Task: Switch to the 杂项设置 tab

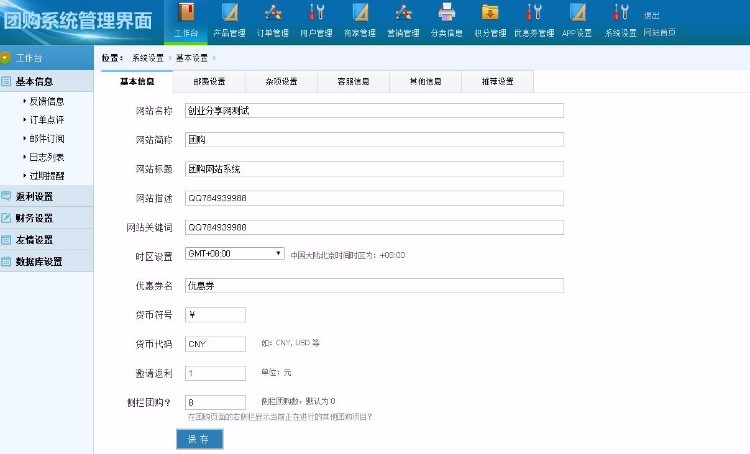Action: [x=282, y=81]
